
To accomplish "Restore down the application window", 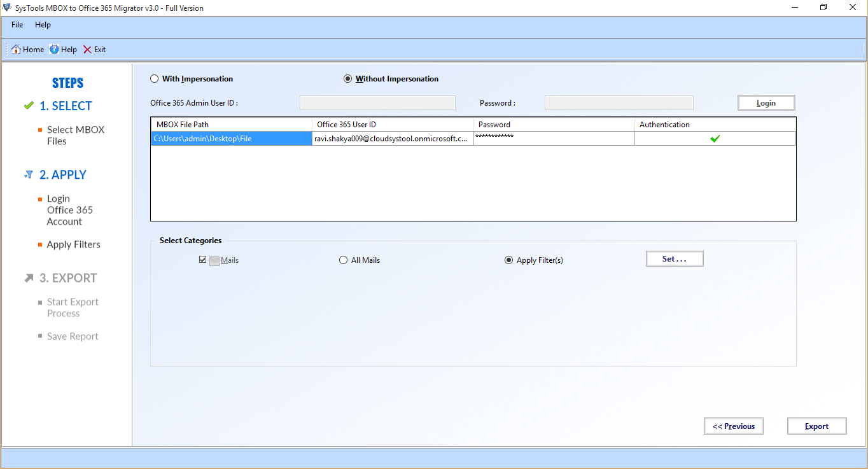I will [x=823, y=8].
